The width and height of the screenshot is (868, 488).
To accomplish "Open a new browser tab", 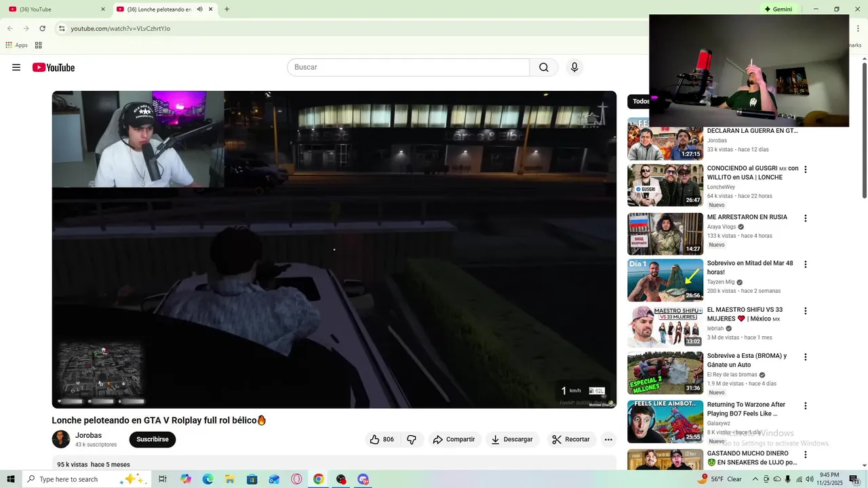I will coord(226,9).
